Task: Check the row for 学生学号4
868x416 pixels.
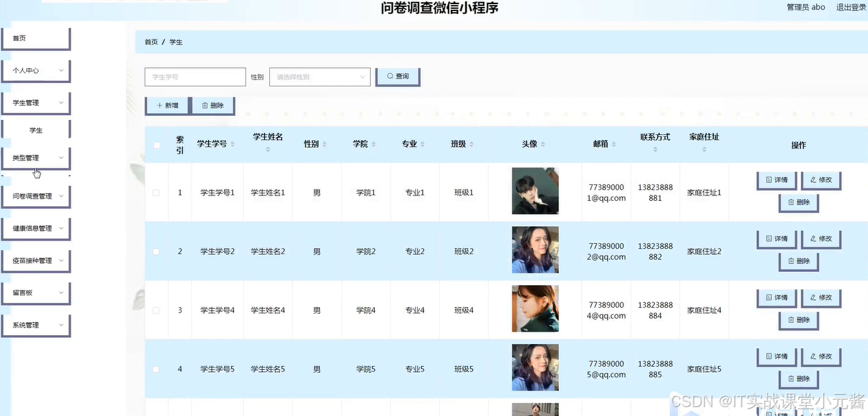Action: coord(156,310)
